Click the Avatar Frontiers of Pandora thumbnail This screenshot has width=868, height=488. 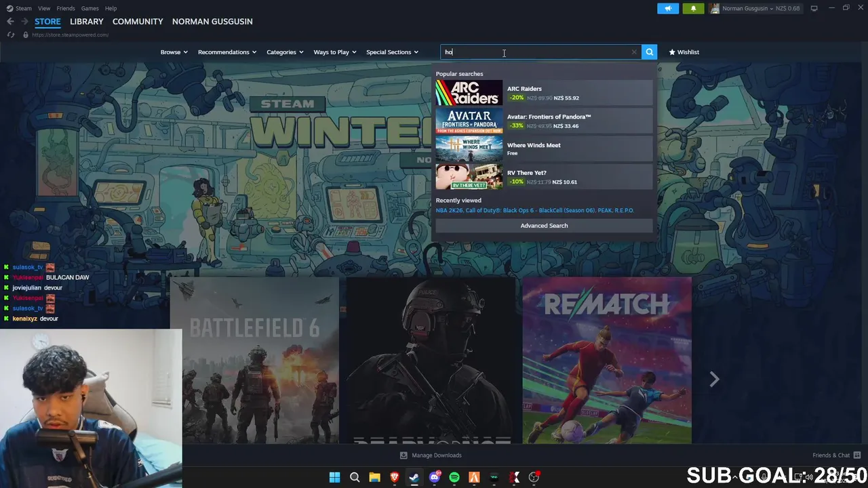pyautogui.click(x=469, y=121)
